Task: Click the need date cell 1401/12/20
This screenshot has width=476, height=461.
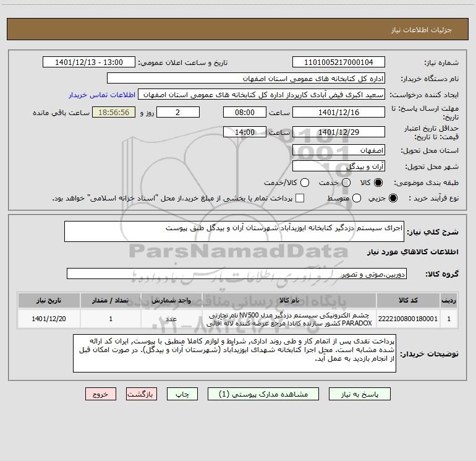Action: [x=49, y=319]
